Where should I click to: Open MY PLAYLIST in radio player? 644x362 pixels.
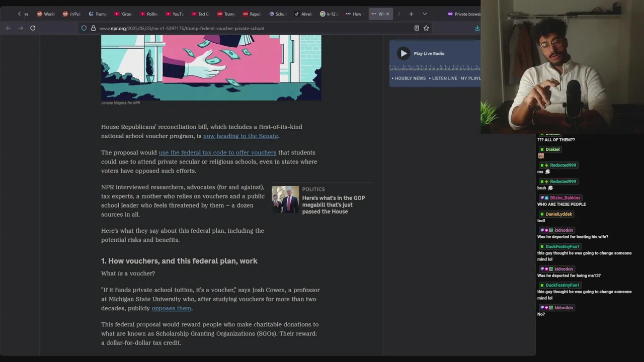click(470, 78)
